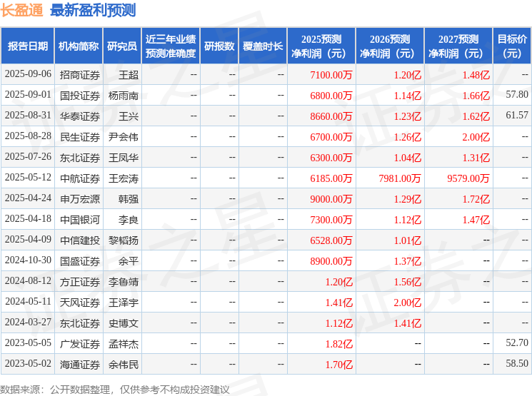Click the 长盈通 title text
The width and height of the screenshot is (532, 396).
21,10
